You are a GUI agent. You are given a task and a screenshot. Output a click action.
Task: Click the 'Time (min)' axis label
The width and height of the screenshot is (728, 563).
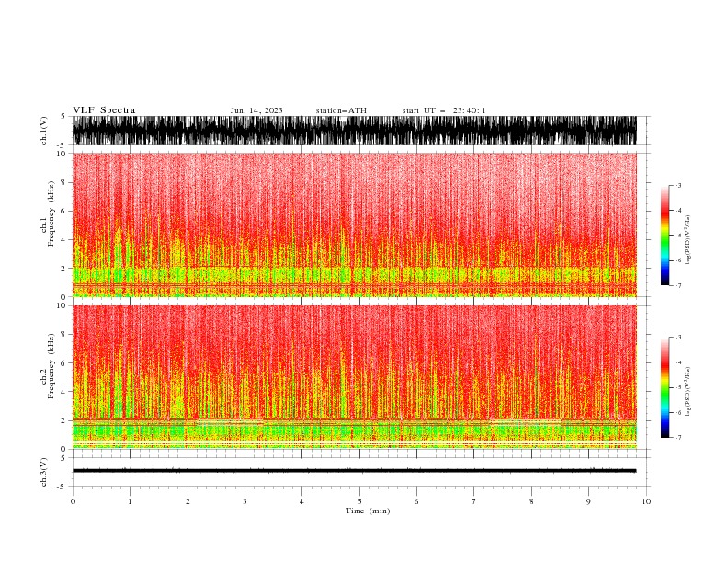(368, 511)
